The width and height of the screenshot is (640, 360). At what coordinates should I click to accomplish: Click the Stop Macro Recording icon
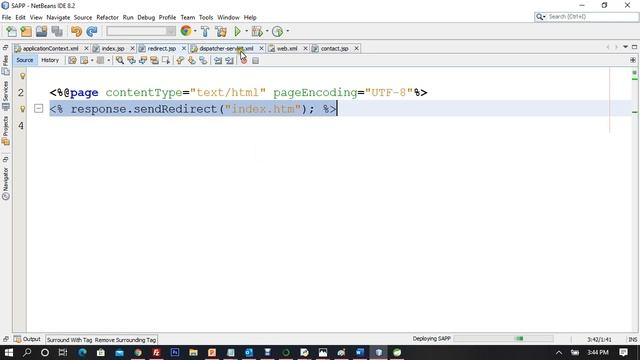[255, 60]
